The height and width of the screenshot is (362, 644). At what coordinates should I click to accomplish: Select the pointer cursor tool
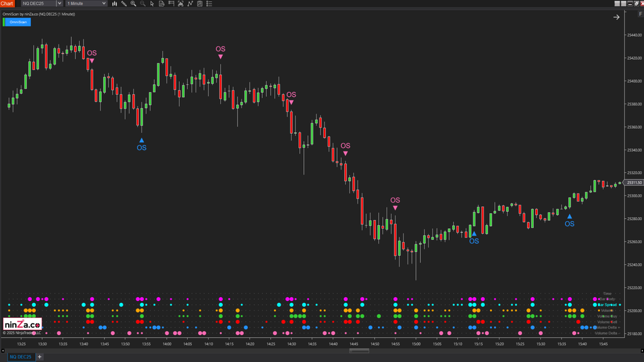(152, 3)
